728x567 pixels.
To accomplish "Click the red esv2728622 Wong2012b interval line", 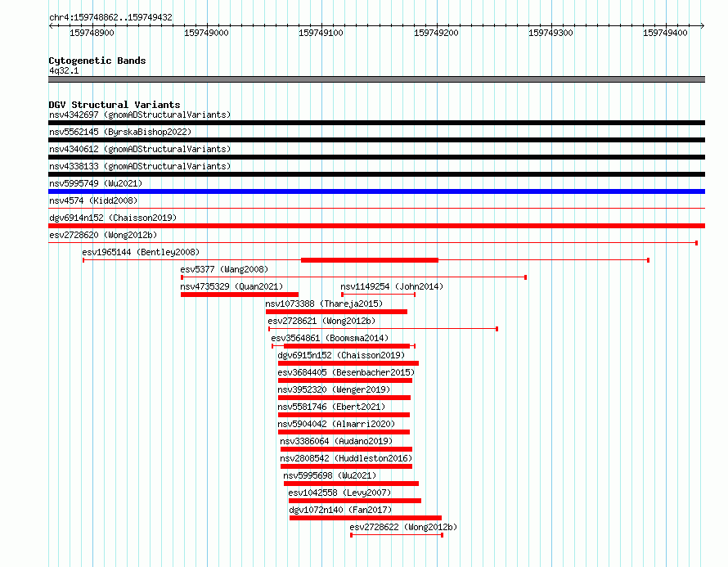I will [397, 535].
